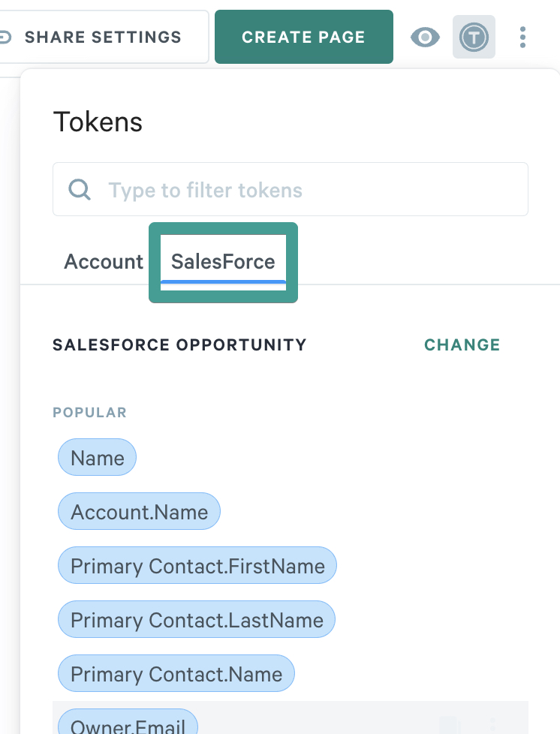Image resolution: width=560 pixels, height=734 pixels.
Task: Insert the Account.Name token
Action: point(139,513)
